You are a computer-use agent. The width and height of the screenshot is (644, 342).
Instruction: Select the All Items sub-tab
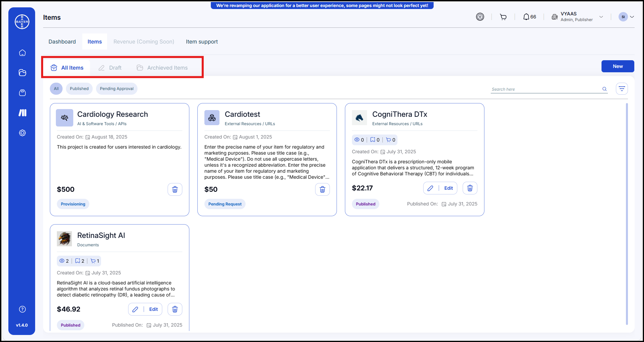coord(67,68)
